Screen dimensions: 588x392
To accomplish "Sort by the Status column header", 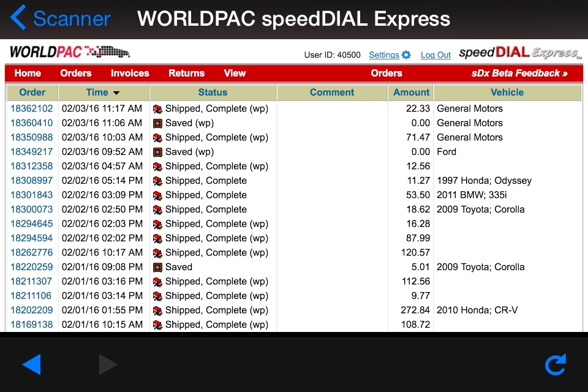I will [213, 92].
